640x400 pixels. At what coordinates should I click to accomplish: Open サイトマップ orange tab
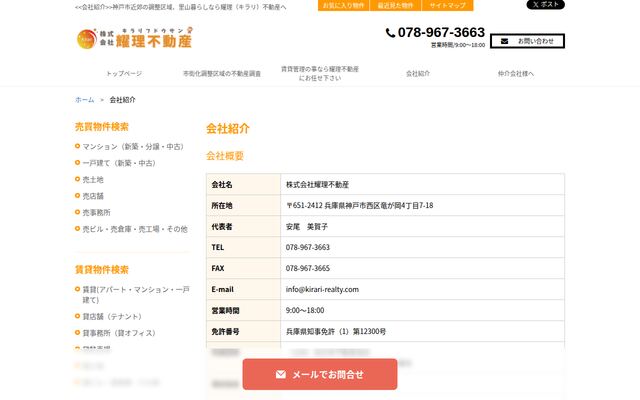[447, 5]
